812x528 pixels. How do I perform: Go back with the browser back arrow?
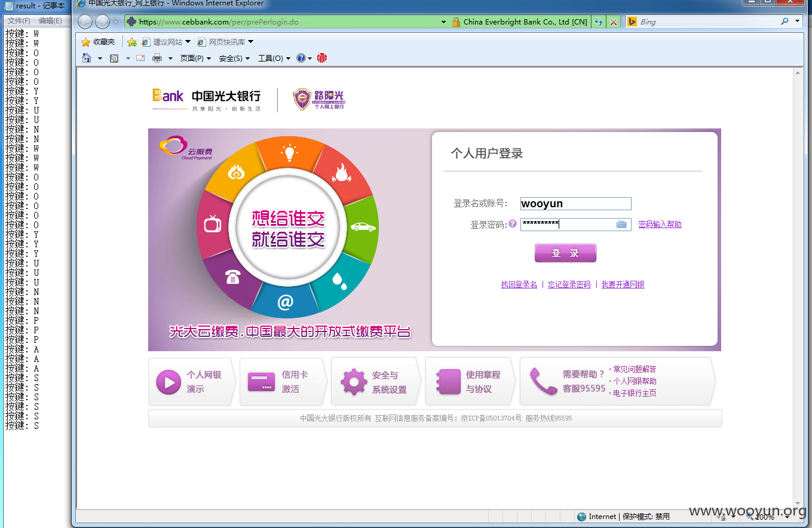point(85,22)
